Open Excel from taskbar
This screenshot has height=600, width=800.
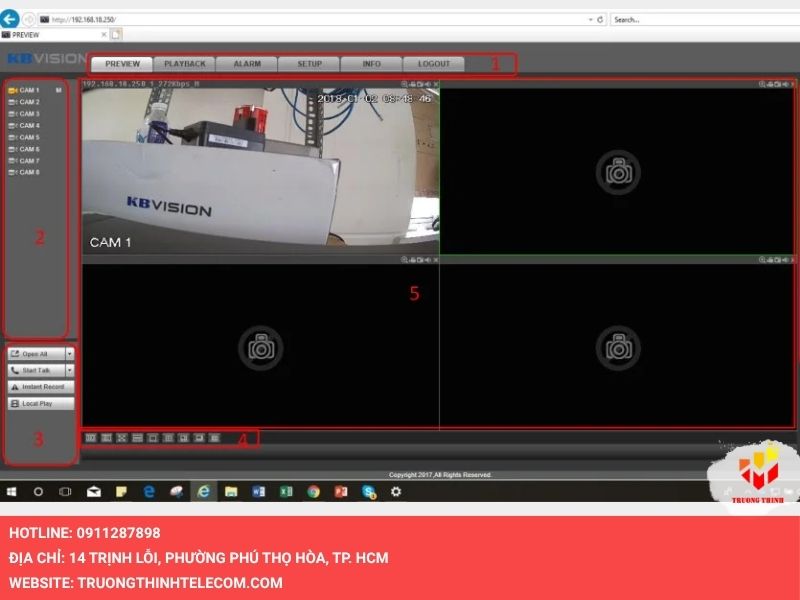pyautogui.click(x=286, y=491)
